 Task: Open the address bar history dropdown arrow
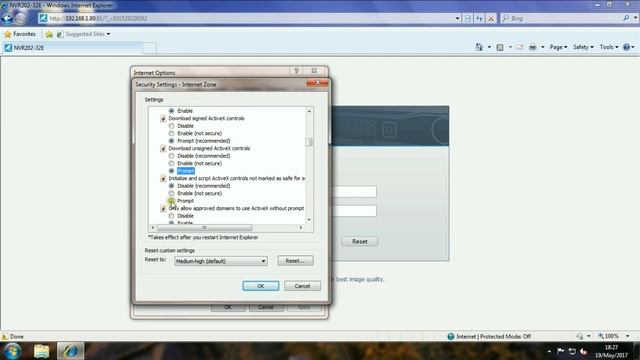coord(457,18)
